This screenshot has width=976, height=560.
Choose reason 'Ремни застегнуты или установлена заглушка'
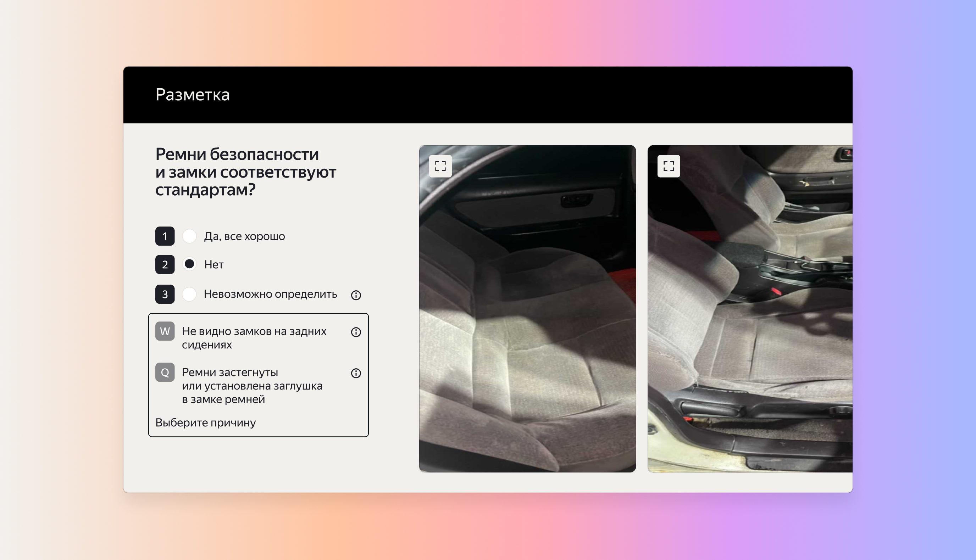tap(252, 385)
